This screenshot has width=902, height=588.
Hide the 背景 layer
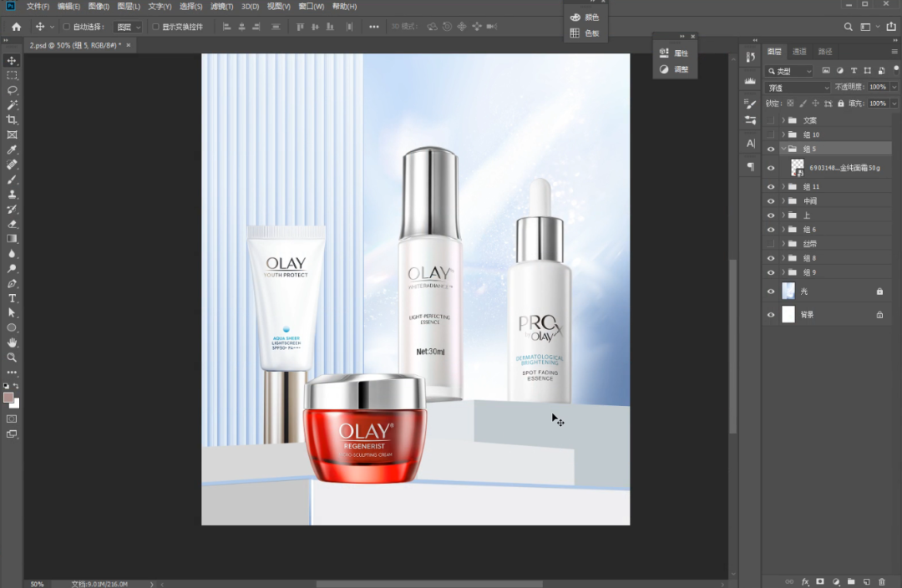coord(771,315)
